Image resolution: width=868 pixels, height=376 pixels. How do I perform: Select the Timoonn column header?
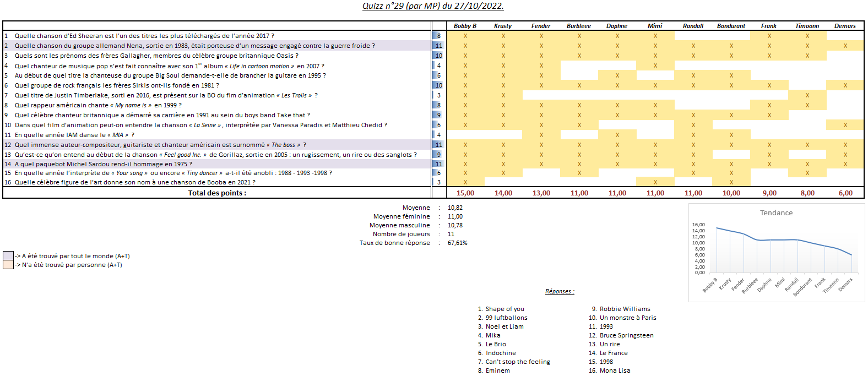tap(807, 26)
